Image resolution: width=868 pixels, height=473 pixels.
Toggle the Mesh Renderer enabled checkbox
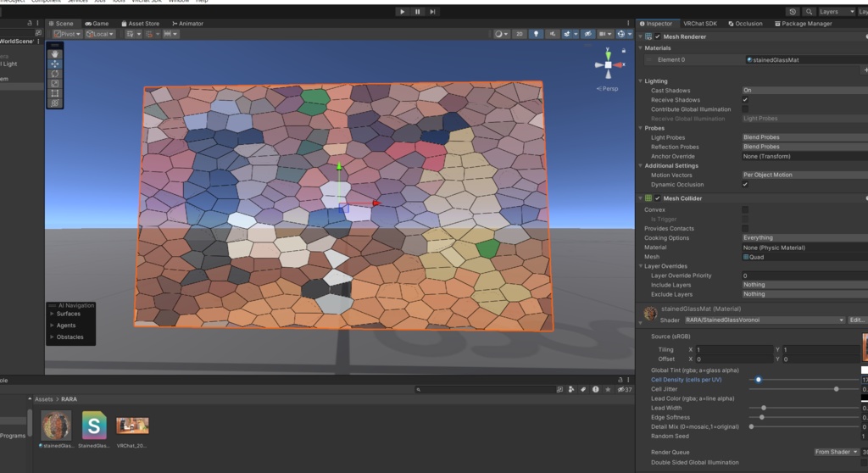pyautogui.click(x=658, y=36)
